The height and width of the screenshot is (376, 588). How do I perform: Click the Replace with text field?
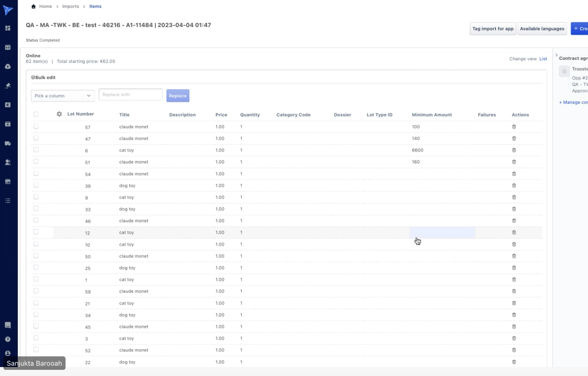coord(130,95)
